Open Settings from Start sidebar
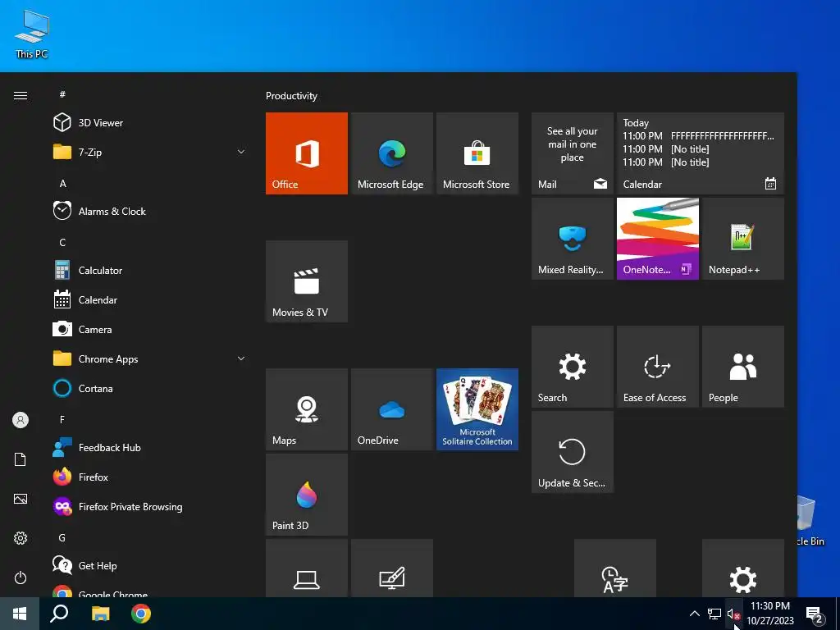840x630 pixels. pos(21,538)
